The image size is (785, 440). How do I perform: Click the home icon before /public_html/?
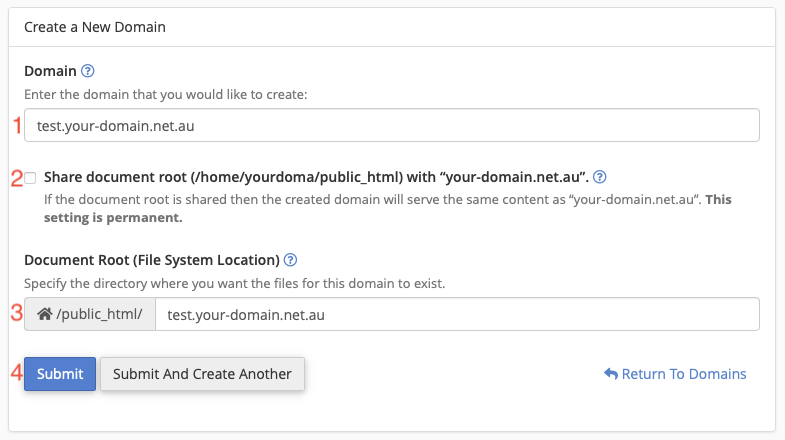click(44, 314)
